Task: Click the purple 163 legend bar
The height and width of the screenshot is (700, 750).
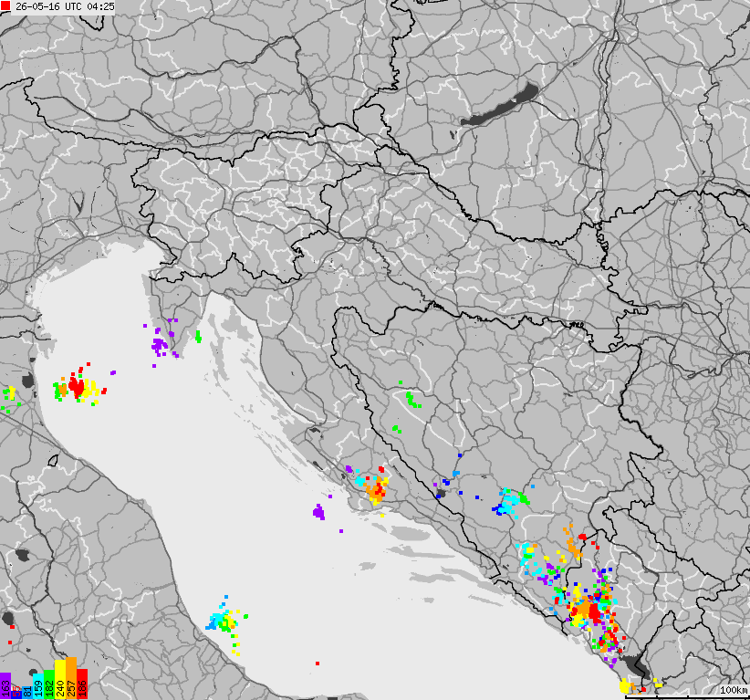Action: pyautogui.click(x=5, y=685)
